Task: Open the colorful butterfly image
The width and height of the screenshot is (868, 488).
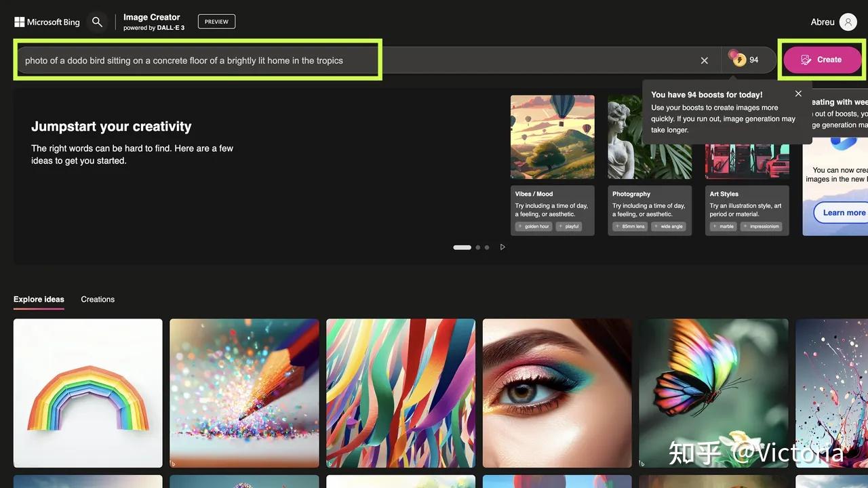Action: [713, 393]
